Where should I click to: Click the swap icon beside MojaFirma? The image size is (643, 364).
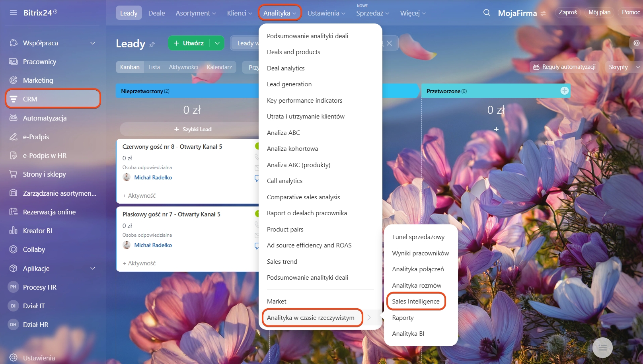point(544,14)
